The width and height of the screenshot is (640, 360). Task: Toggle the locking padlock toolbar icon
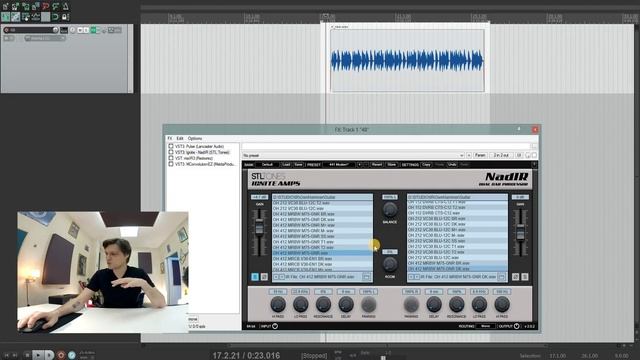pyautogui.click(x=65, y=17)
